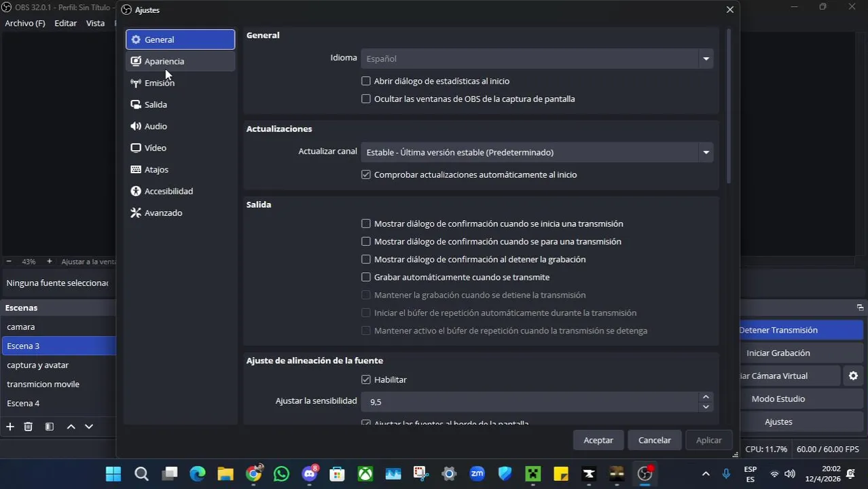Open Discord from the taskbar
The height and width of the screenshot is (489, 868).
310,473
